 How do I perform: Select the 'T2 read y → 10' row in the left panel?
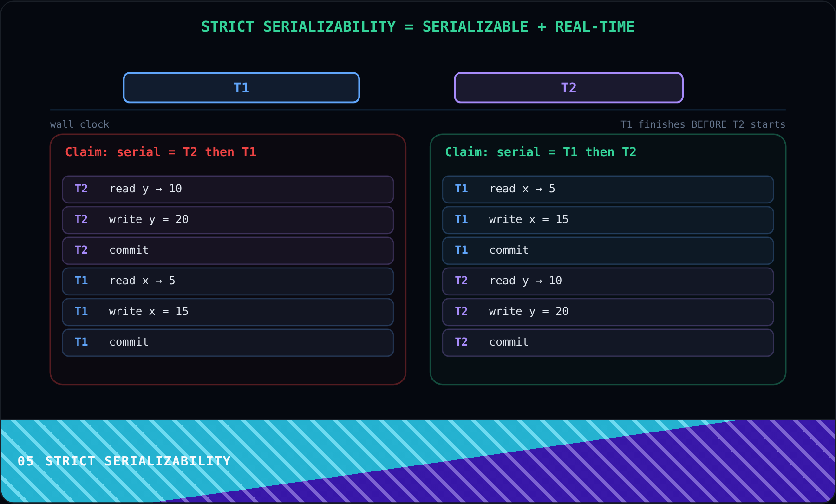click(228, 189)
